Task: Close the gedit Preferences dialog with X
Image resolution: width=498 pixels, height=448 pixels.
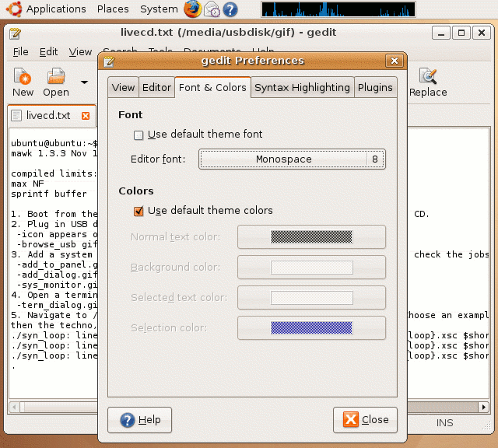Action: coord(395,61)
